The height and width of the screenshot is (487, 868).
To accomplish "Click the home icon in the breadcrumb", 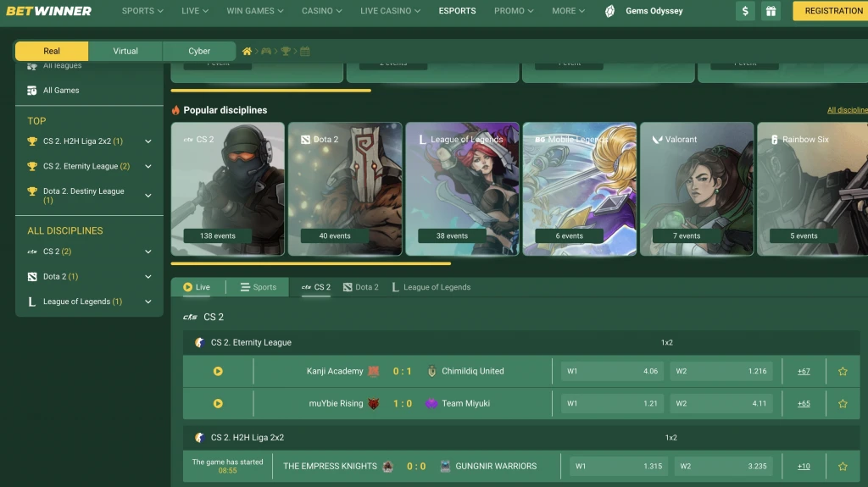I will point(247,52).
